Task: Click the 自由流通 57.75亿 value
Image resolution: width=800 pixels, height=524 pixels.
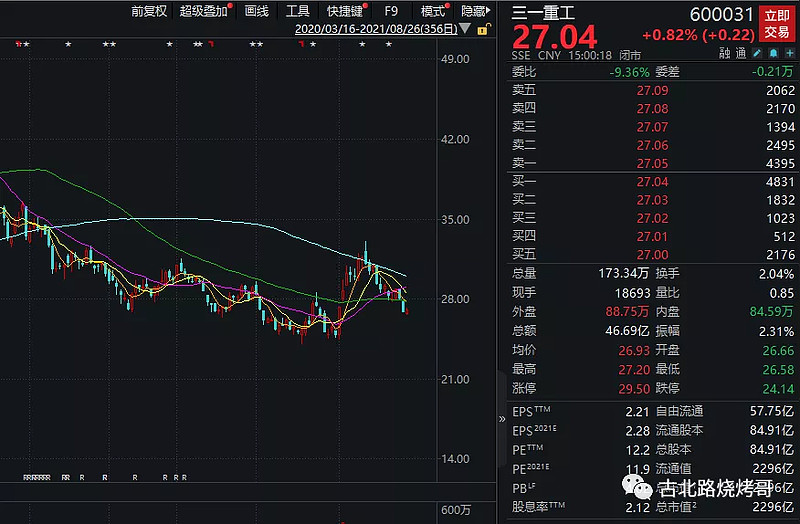Action: click(x=771, y=411)
